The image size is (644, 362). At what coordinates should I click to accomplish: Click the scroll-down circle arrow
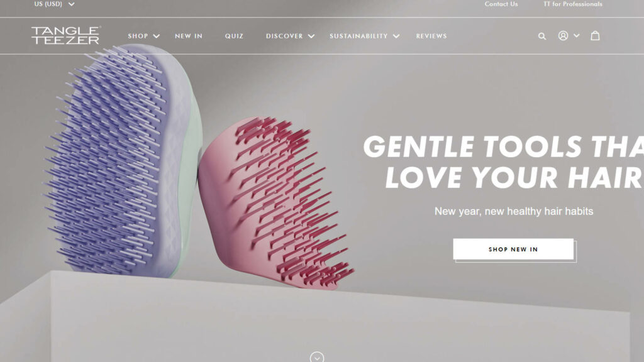click(x=317, y=357)
